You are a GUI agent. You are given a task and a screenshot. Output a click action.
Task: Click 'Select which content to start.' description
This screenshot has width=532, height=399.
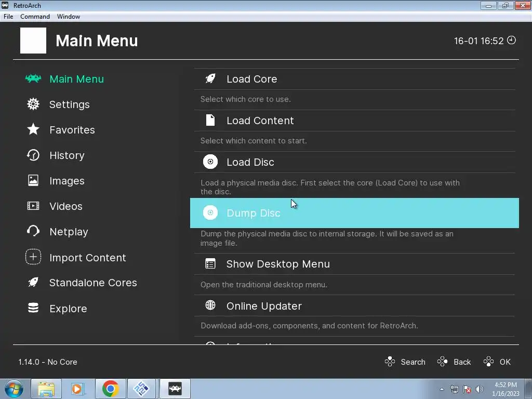point(254,141)
